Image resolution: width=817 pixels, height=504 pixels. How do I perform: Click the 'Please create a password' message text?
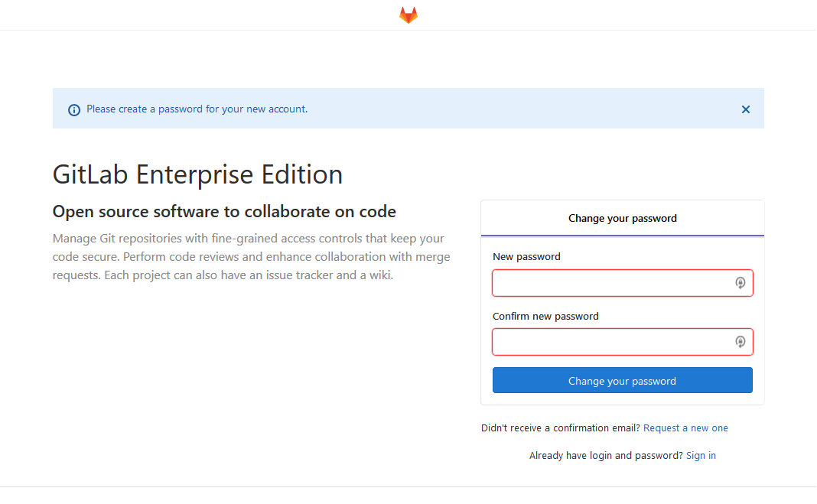click(197, 109)
